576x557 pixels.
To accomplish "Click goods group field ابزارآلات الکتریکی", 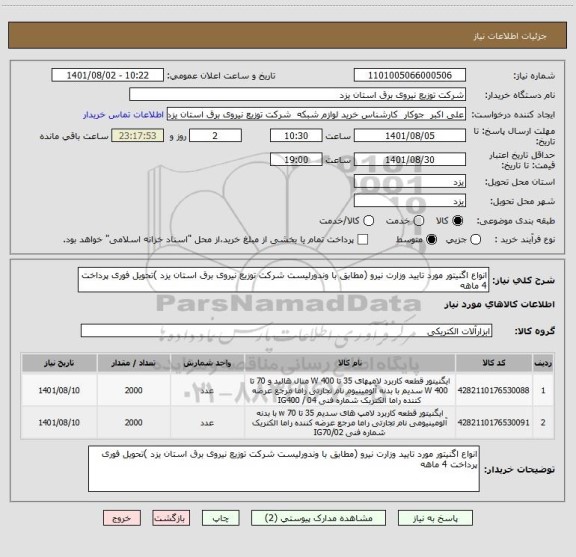I will [x=287, y=331].
